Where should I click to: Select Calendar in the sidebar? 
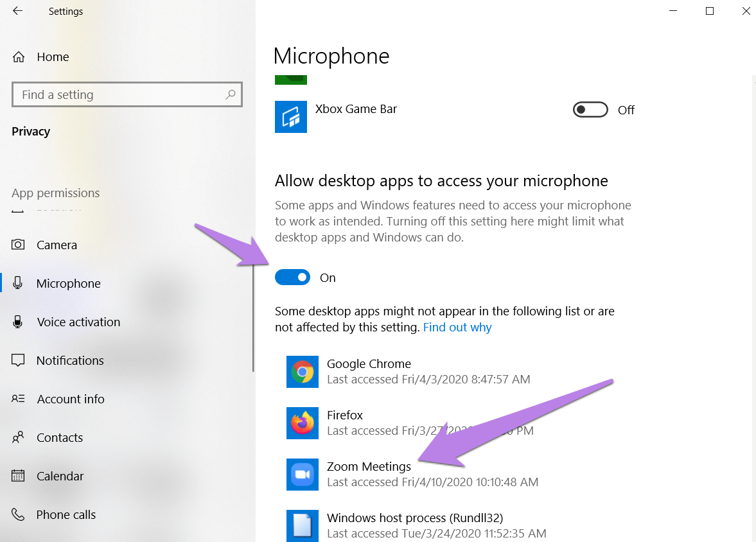60,476
